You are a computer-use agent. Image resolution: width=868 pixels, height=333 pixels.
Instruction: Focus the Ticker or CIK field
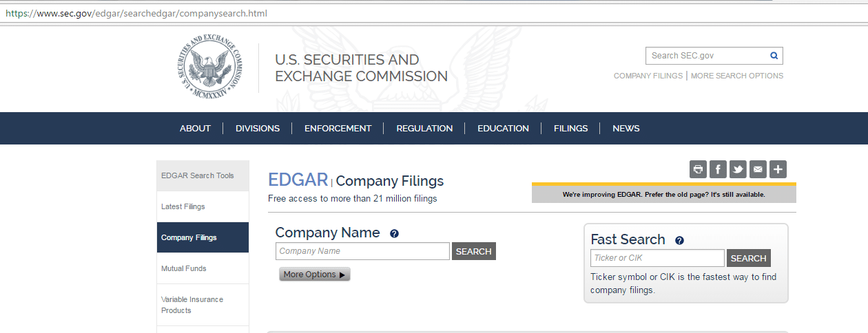pos(658,258)
